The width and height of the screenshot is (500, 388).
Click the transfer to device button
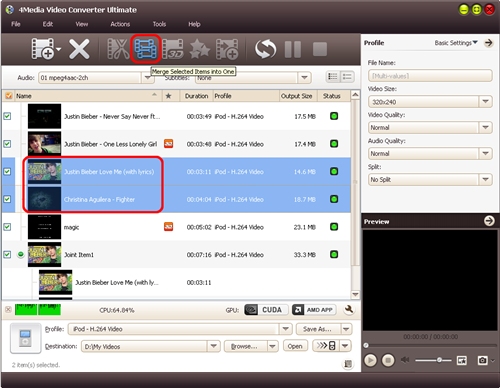(x=326, y=346)
